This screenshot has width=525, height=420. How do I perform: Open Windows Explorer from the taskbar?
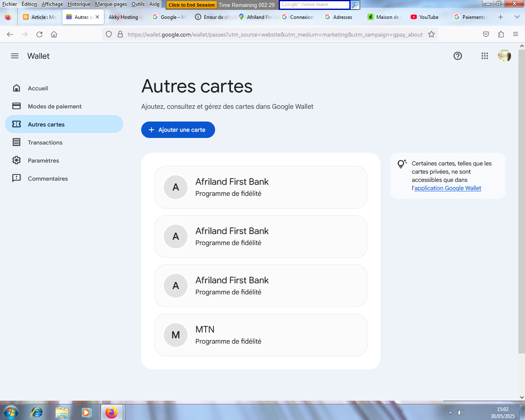[x=62, y=412]
